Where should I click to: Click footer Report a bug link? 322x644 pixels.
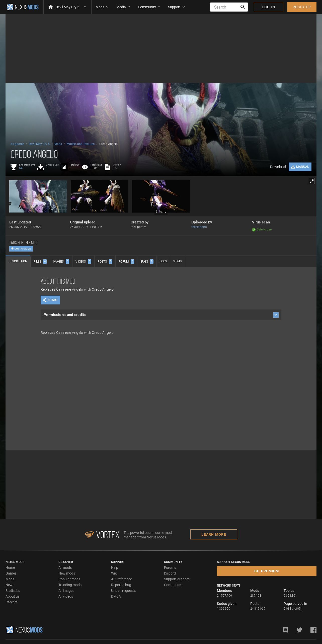(x=121, y=585)
